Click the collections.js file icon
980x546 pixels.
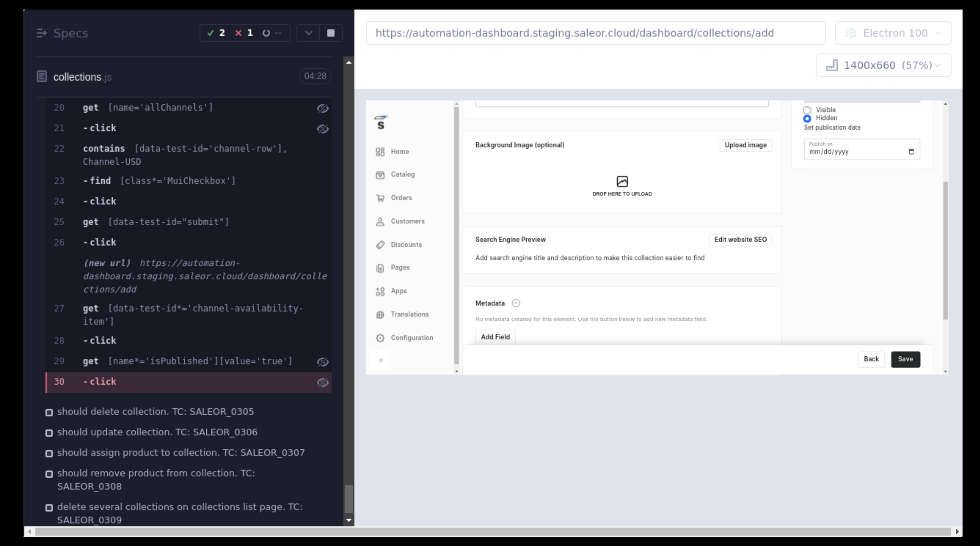[42, 77]
